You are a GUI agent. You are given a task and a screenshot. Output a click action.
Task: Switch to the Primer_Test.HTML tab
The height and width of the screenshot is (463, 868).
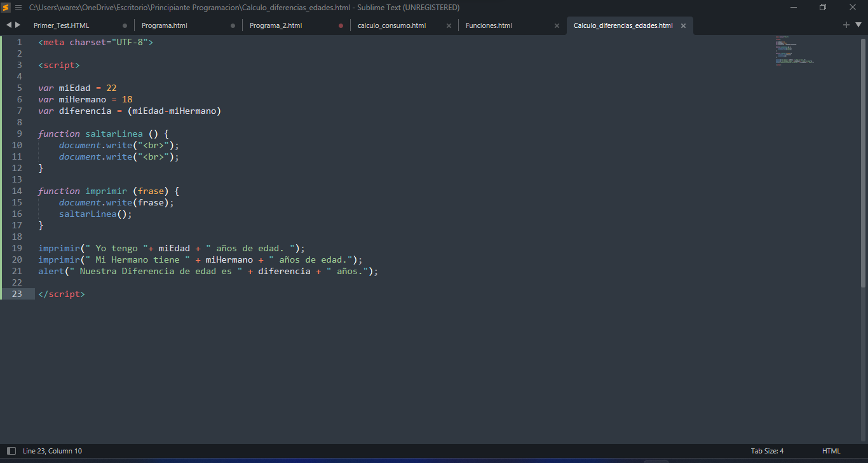pos(62,25)
